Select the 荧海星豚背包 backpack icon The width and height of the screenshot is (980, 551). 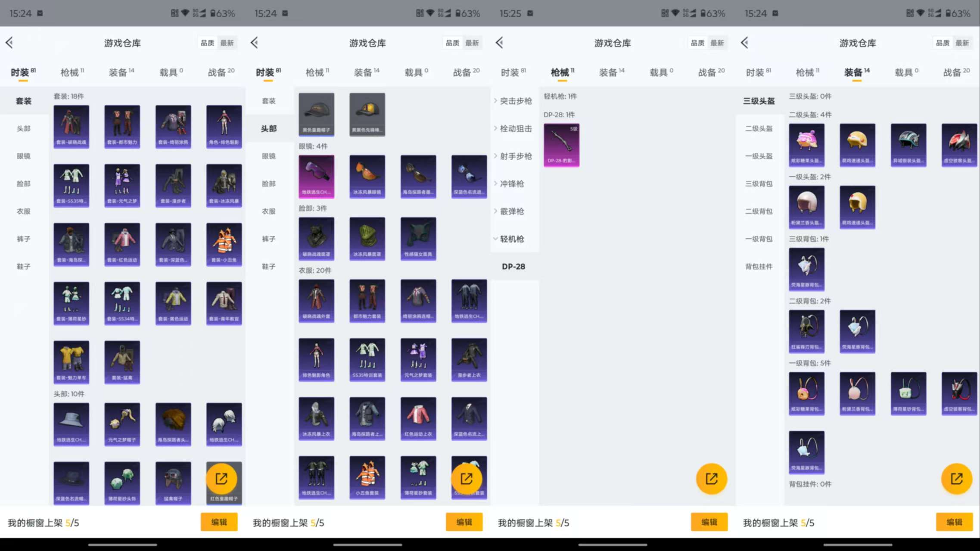(806, 269)
